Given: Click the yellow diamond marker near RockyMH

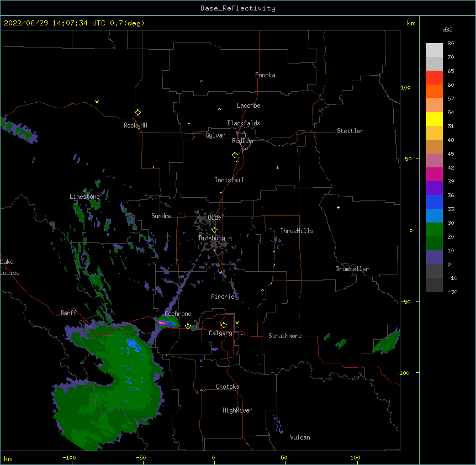Looking at the screenshot, I should click(138, 113).
